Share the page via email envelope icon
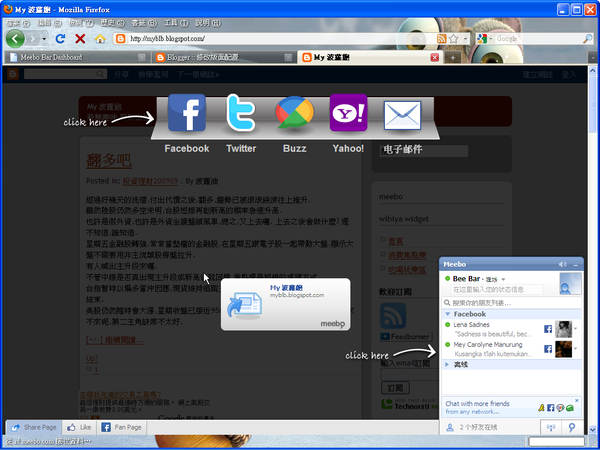 402,115
